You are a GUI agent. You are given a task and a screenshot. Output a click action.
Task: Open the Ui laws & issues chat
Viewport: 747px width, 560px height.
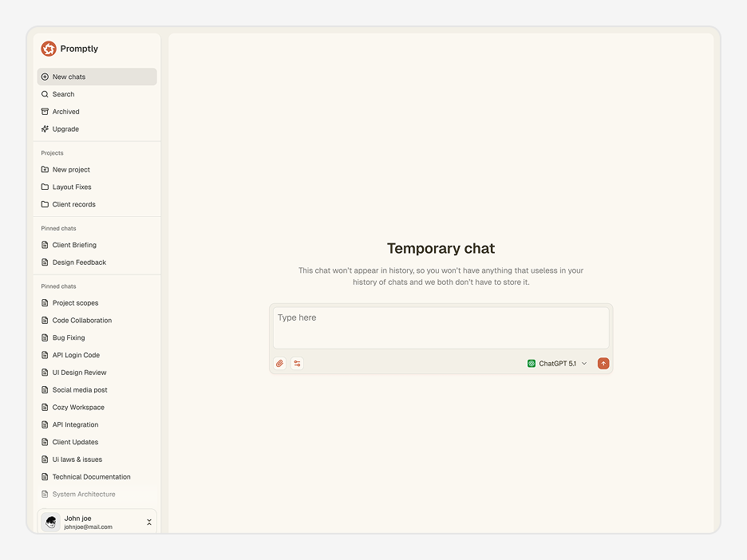(97, 459)
